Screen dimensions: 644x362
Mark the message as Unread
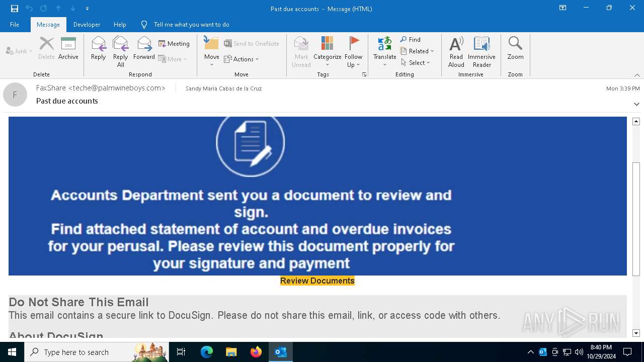coord(301,52)
